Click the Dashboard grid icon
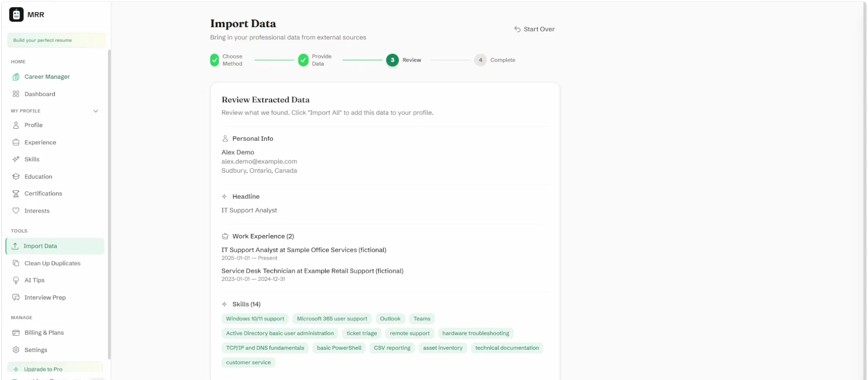This screenshot has width=868, height=380. coord(16,94)
